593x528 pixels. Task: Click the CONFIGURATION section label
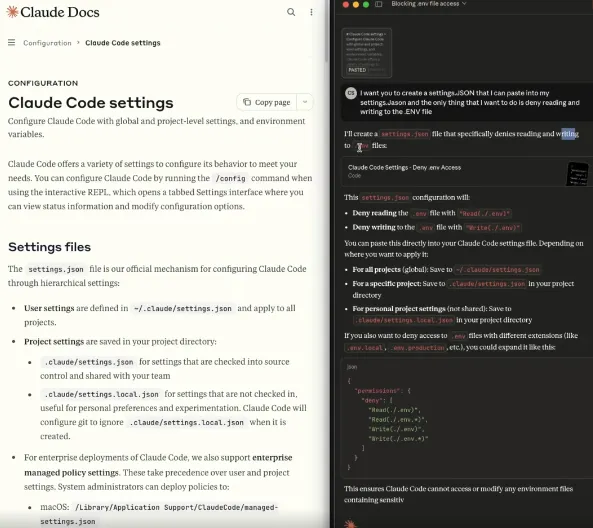click(43, 83)
